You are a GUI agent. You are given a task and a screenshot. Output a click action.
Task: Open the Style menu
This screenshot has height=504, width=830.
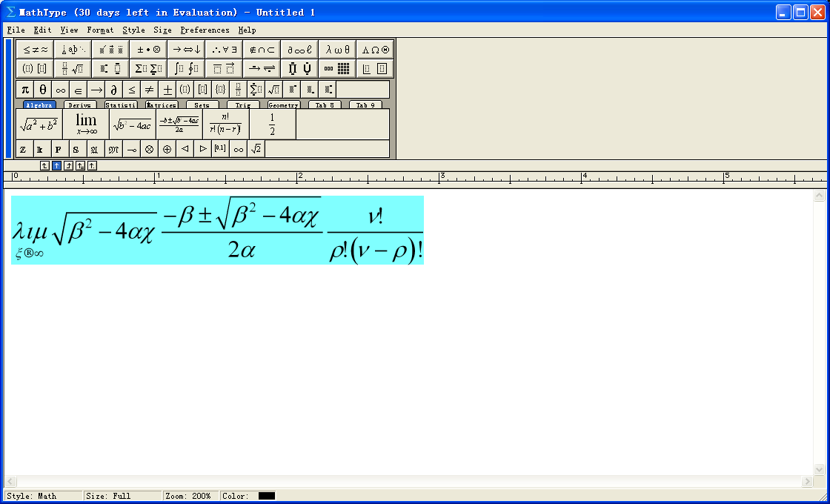point(133,30)
